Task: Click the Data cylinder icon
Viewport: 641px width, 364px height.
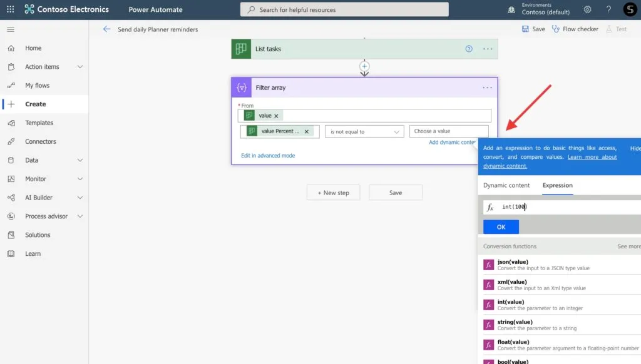Action: point(11,160)
